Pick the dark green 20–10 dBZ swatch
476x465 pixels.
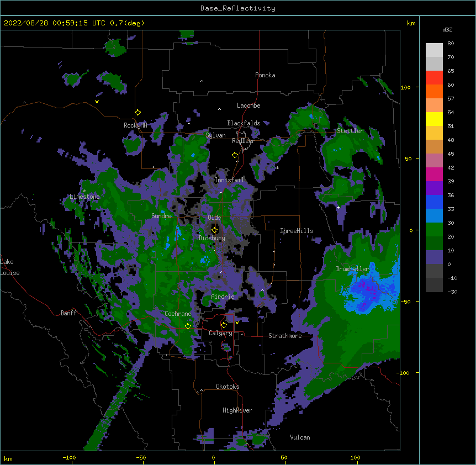tap(434, 243)
